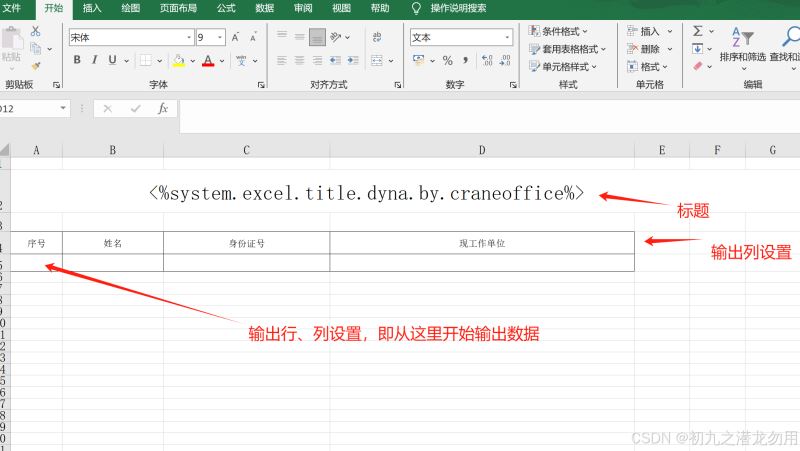The height and width of the screenshot is (451, 800).
Task: Click the Name Box cell reference
Action: coord(29,109)
